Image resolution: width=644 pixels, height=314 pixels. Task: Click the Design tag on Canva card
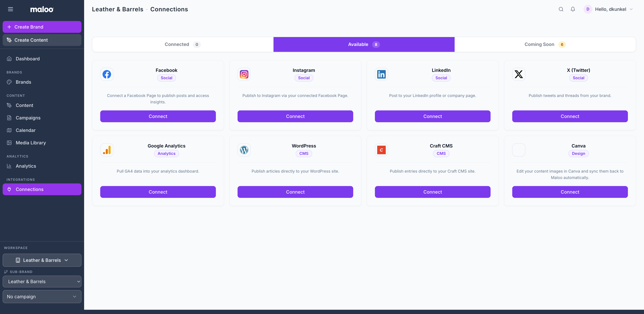point(578,154)
